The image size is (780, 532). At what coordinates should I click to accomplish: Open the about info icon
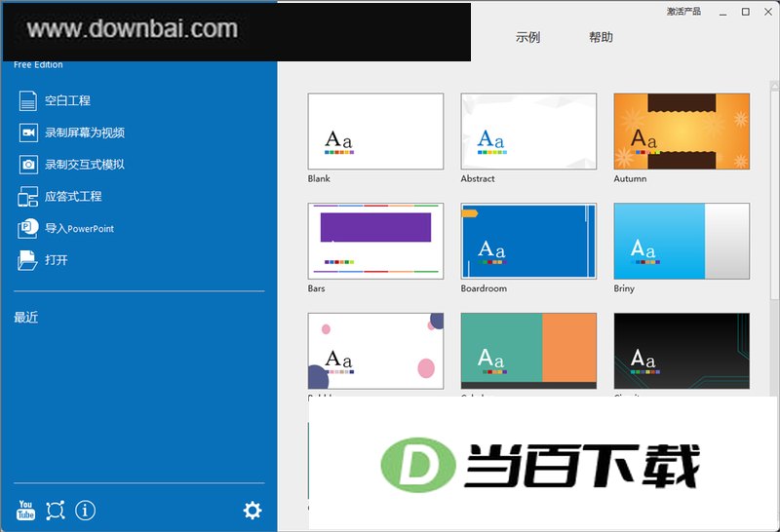click(x=85, y=511)
